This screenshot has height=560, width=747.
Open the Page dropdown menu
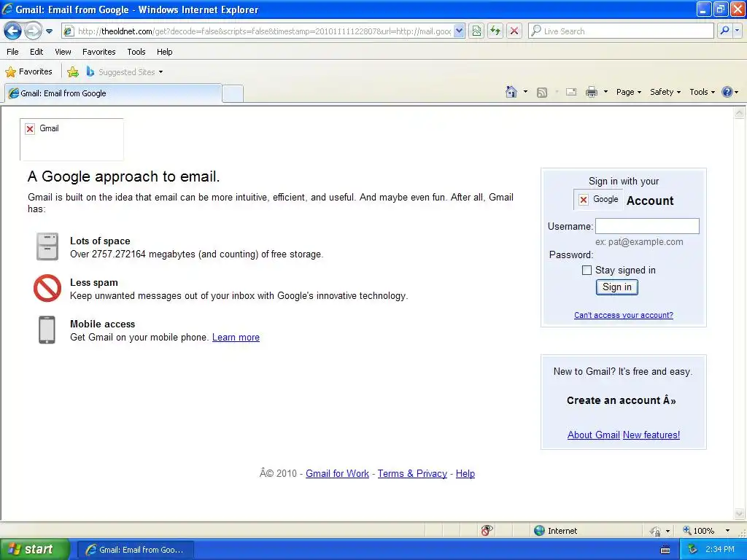point(629,92)
